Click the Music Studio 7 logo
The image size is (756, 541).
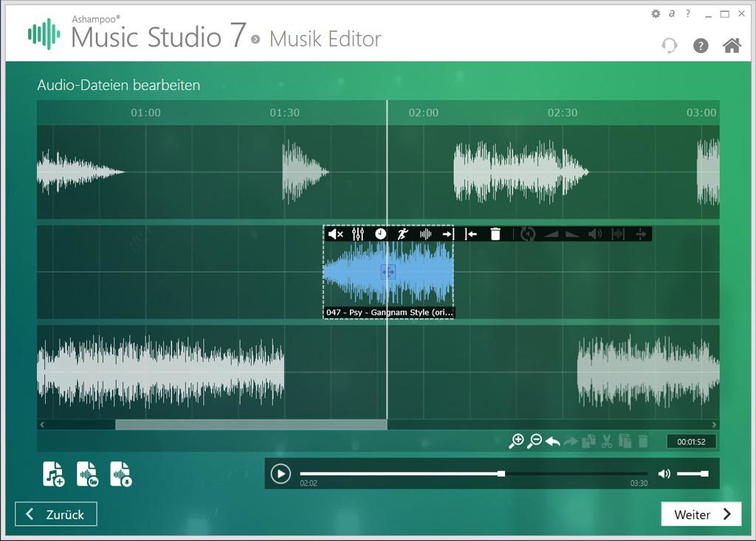point(44,34)
